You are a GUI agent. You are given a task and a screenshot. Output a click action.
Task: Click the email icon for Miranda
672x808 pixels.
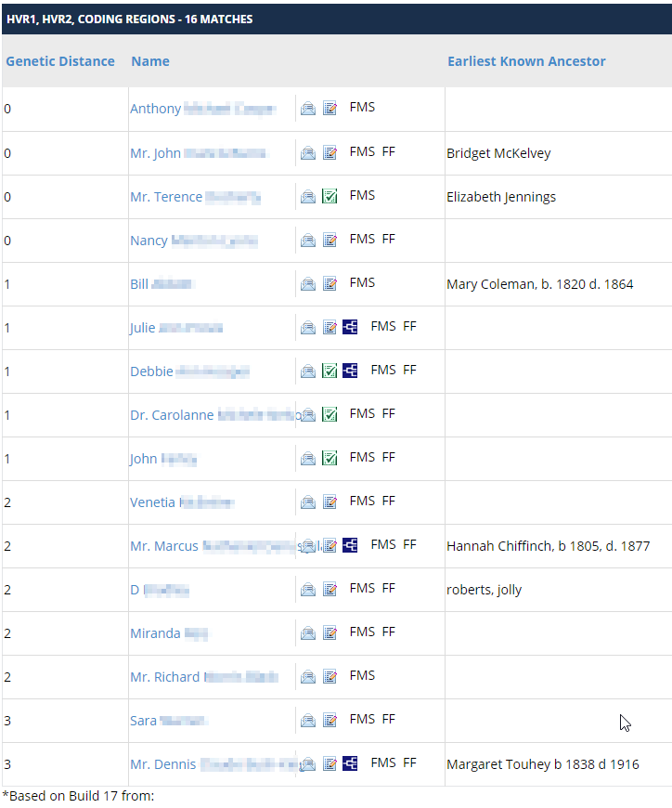(x=308, y=633)
